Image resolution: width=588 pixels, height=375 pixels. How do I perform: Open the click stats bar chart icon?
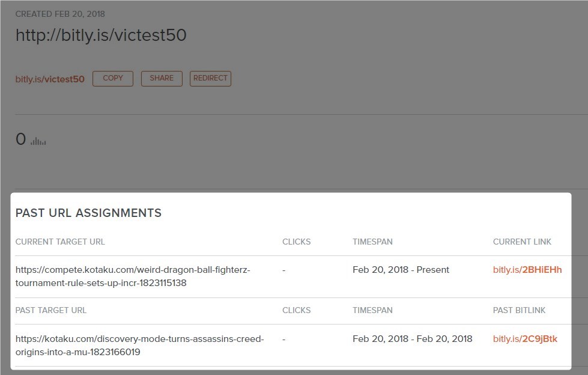click(38, 141)
